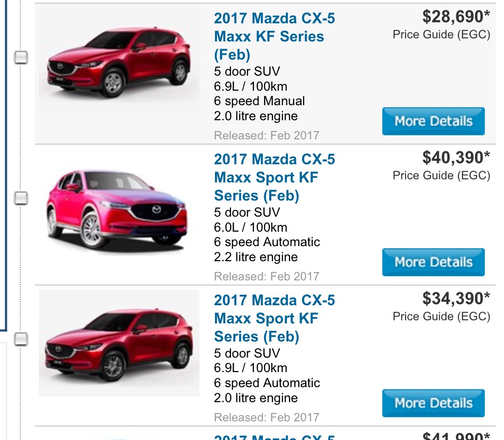Click the 6 speed Manual specification text
Viewport: 504px width, 440px height.
(x=259, y=101)
